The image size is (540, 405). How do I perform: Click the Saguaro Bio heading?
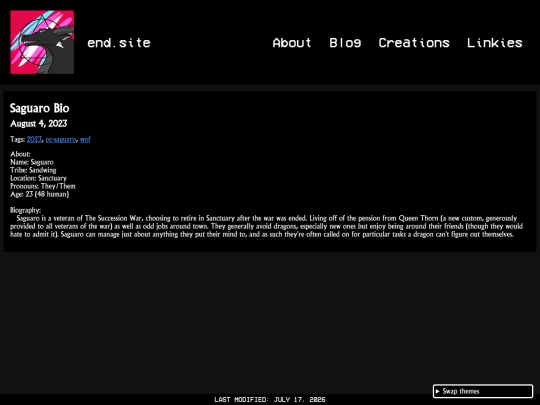coord(40,108)
